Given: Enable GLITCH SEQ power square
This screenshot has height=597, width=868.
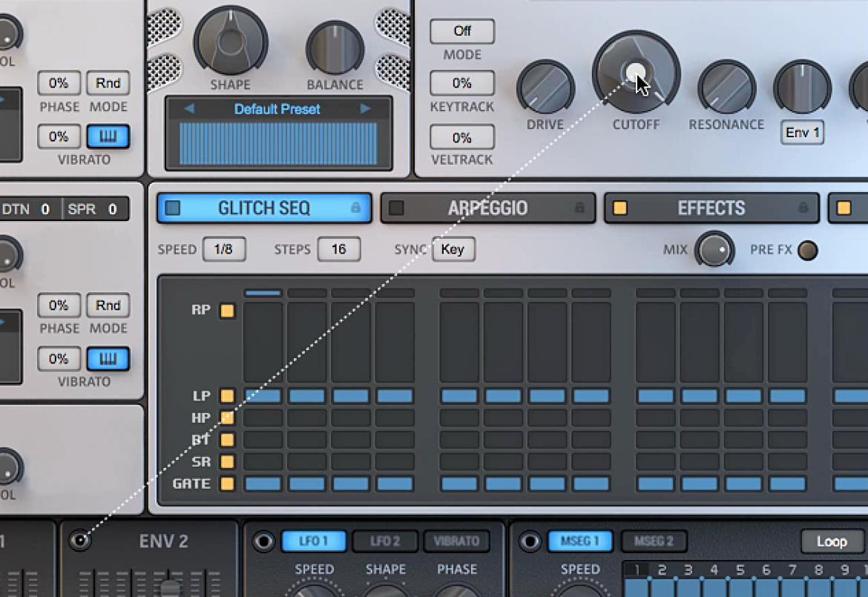Looking at the screenshot, I should pyautogui.click(x=173, y=208).
